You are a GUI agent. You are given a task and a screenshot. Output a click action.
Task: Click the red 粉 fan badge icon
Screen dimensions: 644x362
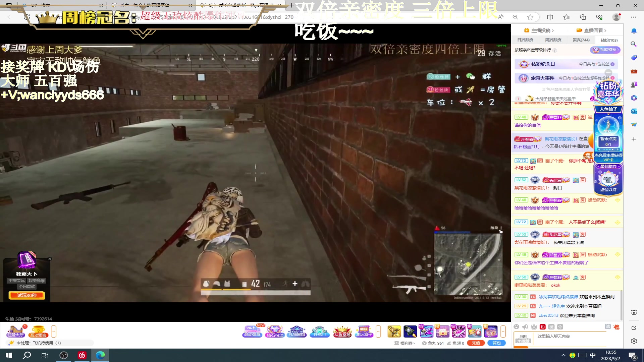(543, 327)
